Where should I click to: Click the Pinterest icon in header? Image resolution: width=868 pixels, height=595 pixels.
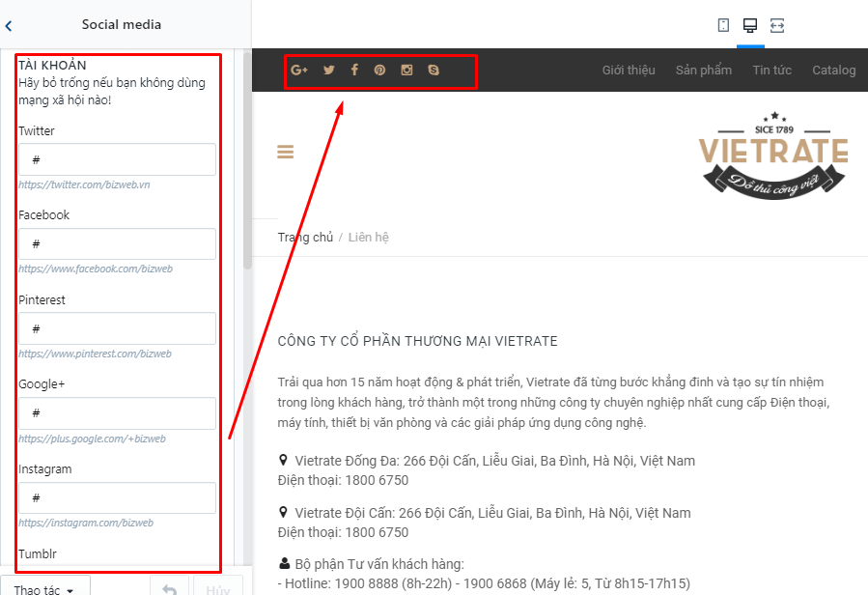pos(379,70)
